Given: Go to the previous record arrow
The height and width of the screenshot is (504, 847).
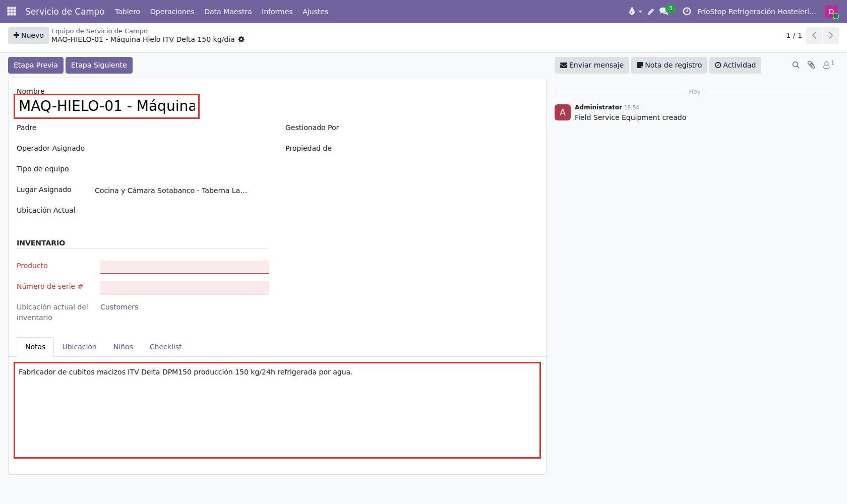Looking at the screenshot, I should click(x=814, y=35).
